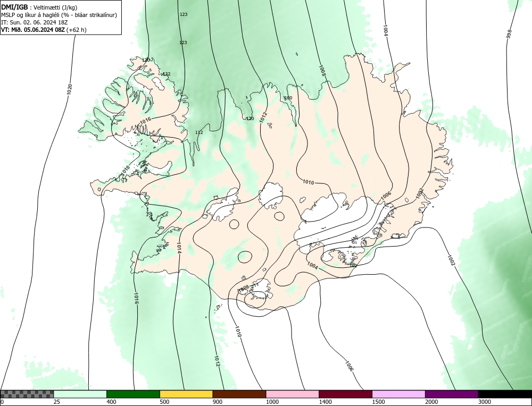Click the dark maroon 1400–1500 legend swatch
The width and height of the screenshot is (532, 406).
pos(345,394)
